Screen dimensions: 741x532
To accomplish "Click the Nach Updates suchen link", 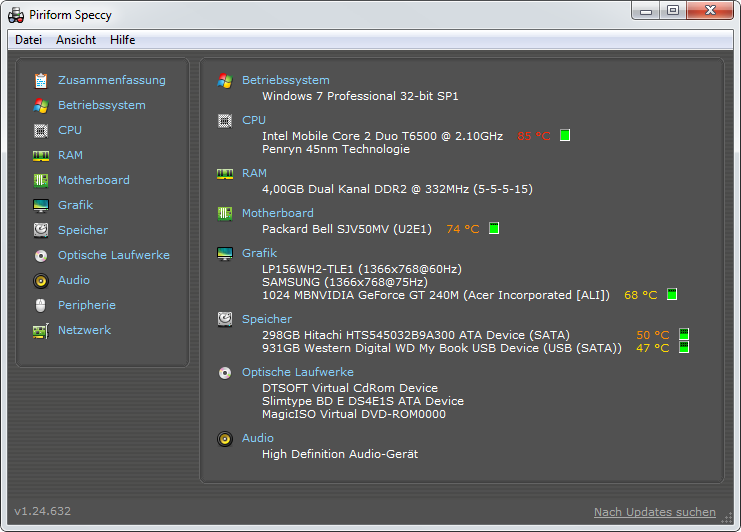I will click(655, 512).
